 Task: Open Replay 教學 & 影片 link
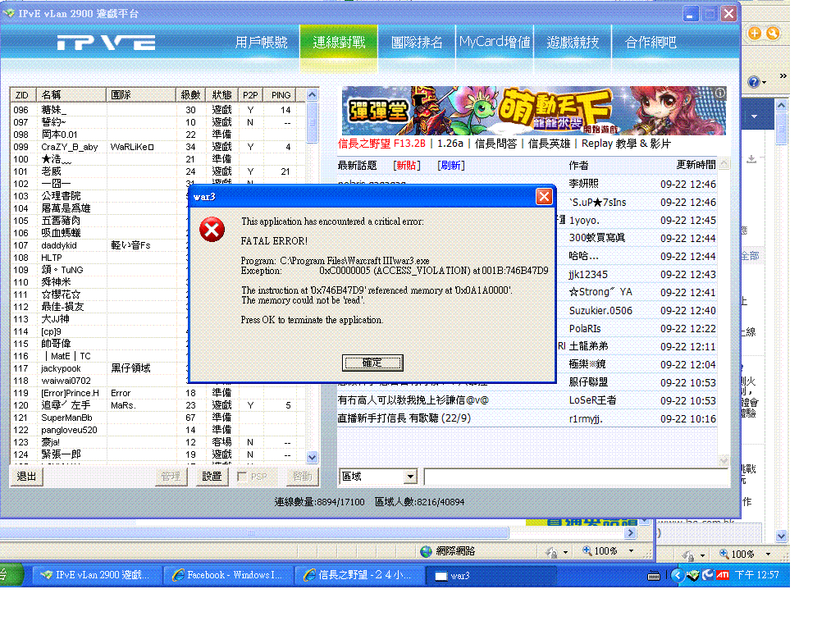click(x=626, y=144)
